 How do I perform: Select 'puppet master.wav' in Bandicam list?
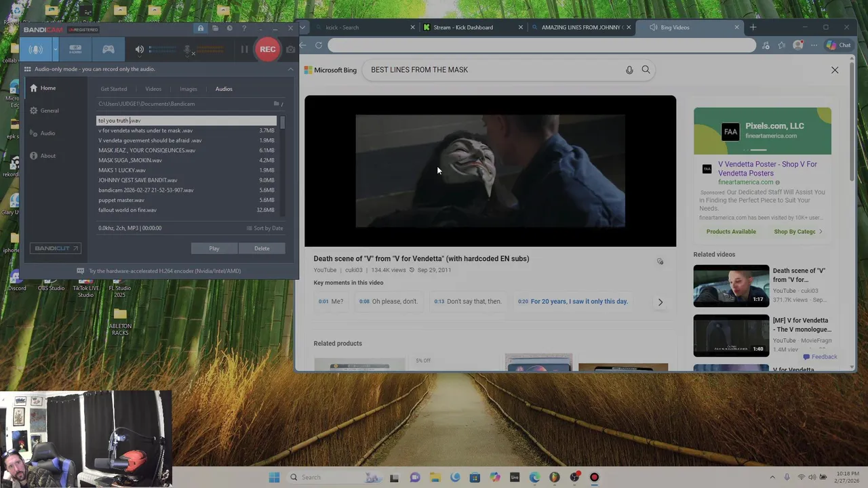tap(186, 200)
